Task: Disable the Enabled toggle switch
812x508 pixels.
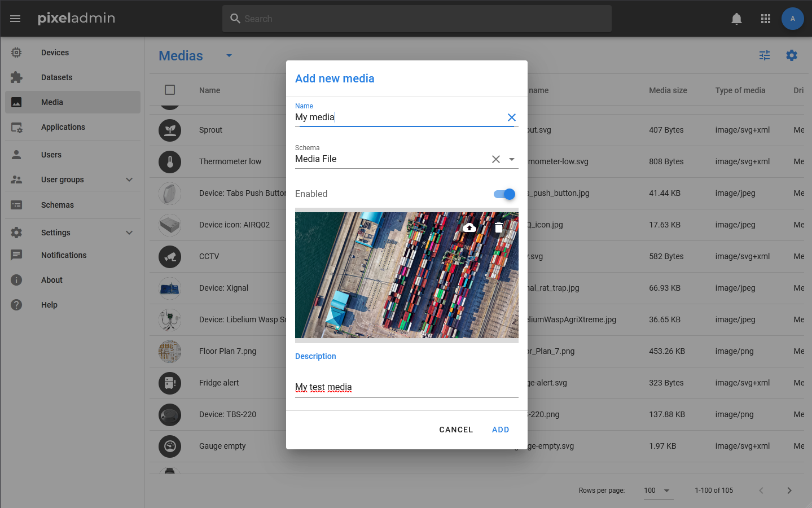Action: (504, 194)
